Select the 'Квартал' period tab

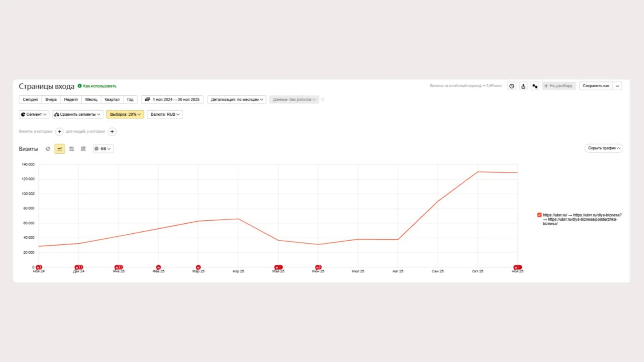pos(112,100)
